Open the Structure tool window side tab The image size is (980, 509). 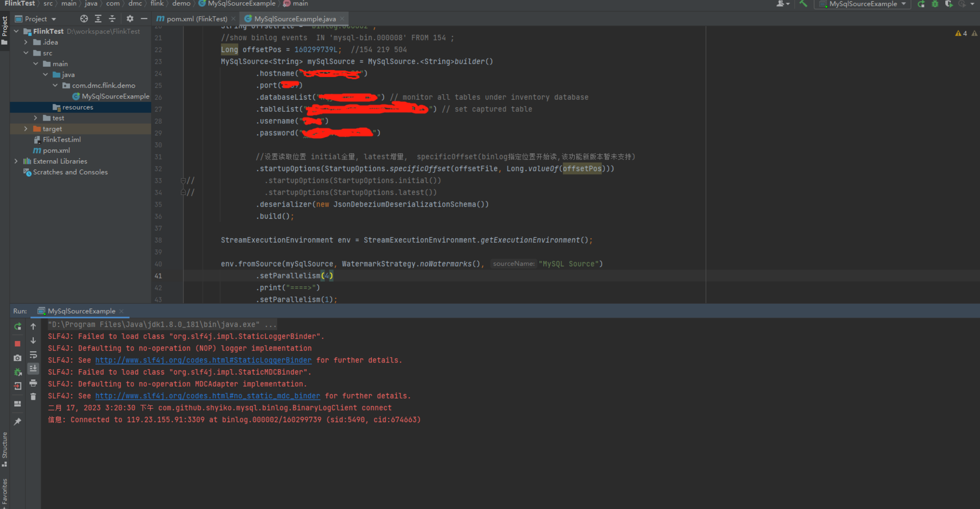4,449
